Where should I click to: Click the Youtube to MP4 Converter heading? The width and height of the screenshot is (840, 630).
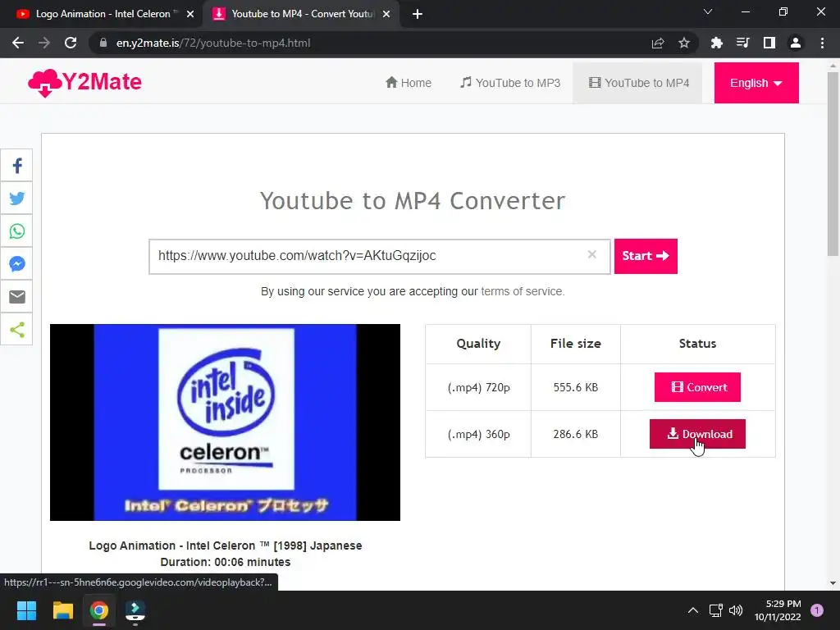[413, 201]
